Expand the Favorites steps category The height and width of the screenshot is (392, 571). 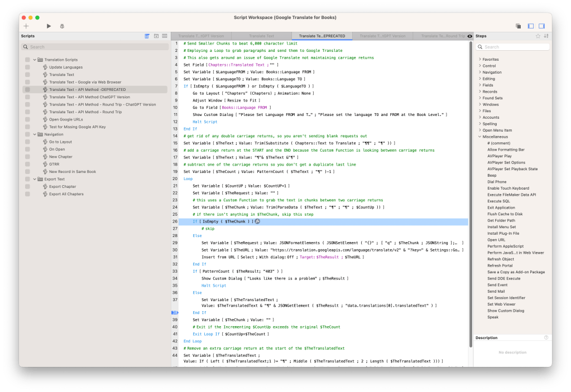[x=479, y=59]
